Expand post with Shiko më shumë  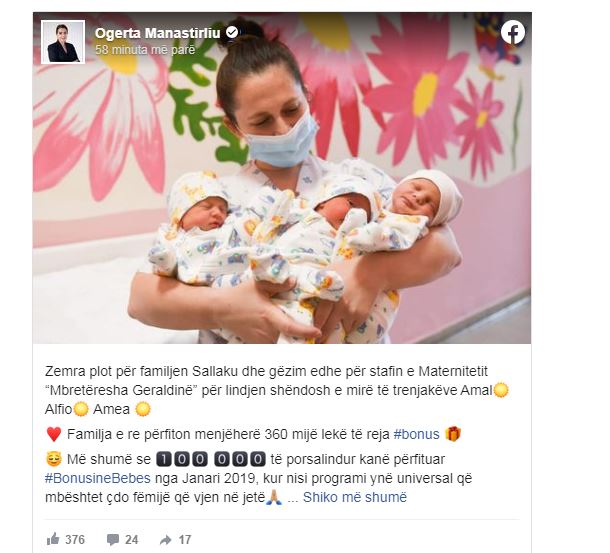355,497
